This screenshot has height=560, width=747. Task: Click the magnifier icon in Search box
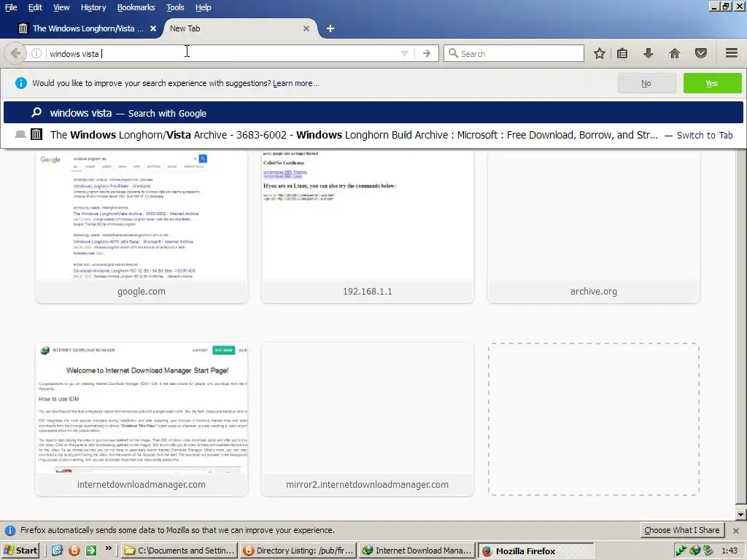click(453, 53)
